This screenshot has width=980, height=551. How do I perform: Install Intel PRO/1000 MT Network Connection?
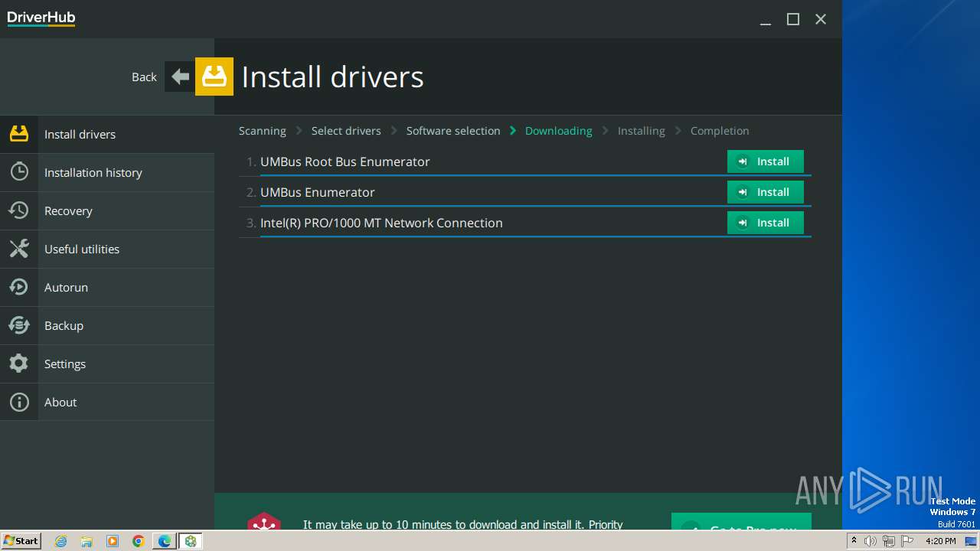click(x=765, y=223)
